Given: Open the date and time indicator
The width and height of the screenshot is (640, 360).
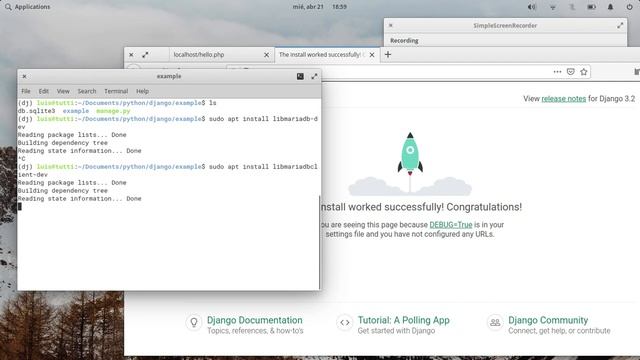Looking at the screenshot, I should 320,7.
